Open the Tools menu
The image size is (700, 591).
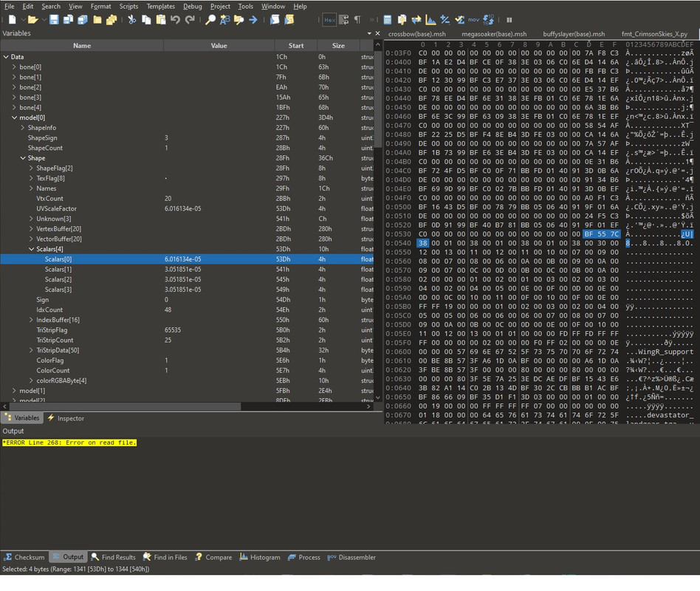[x=246, y=6]
